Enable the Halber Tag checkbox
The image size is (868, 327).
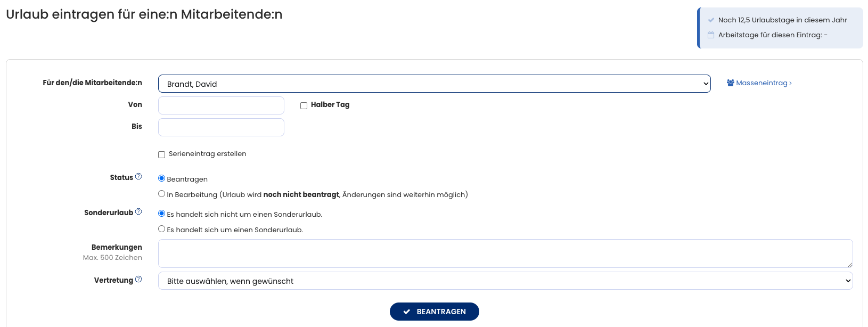pyautogui.click(x=304, y=105)
